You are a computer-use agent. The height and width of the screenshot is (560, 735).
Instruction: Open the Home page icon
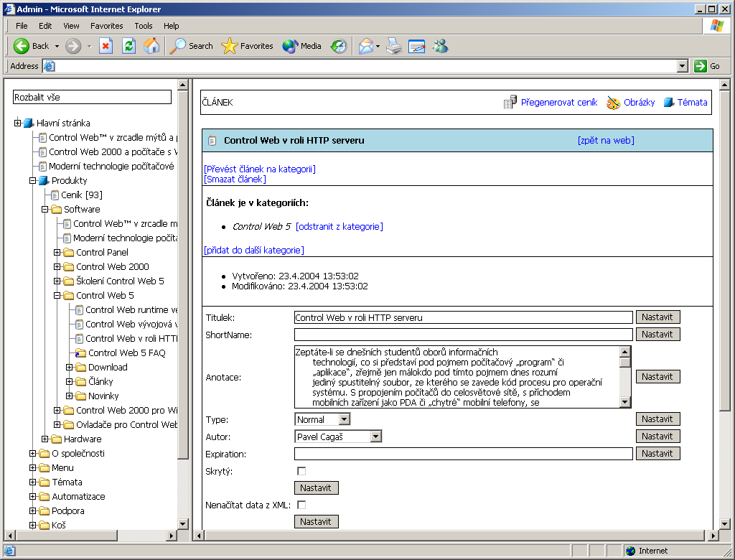pyautogui.click(x=151, y=46)
